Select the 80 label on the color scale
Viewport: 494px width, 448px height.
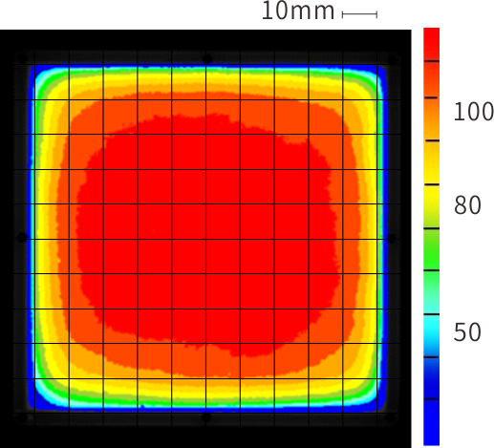[467, 205]
